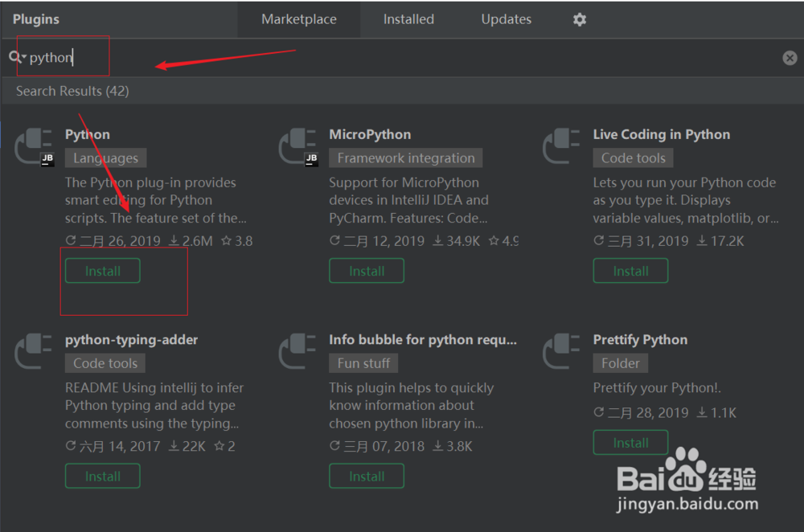Screen dimensions: 804x532
Task: Click Code tools tag under Live Coding
Action: coord(634,158)
